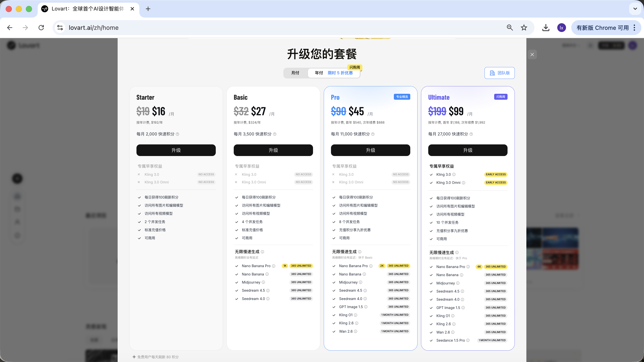This screenshot has height=362, width=644.
Task: Open Chrome three-dot menu
Action: point(635,28)
